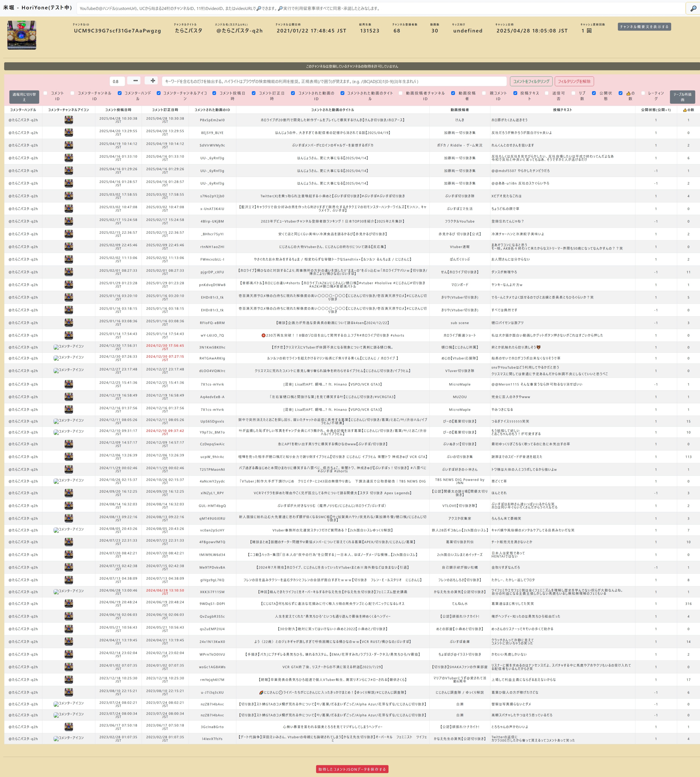Click commenter icon in 2025/01/14 17:54:43 row
Image resolution: width=700 pixels, height=777 pixels.
[69, 335]
